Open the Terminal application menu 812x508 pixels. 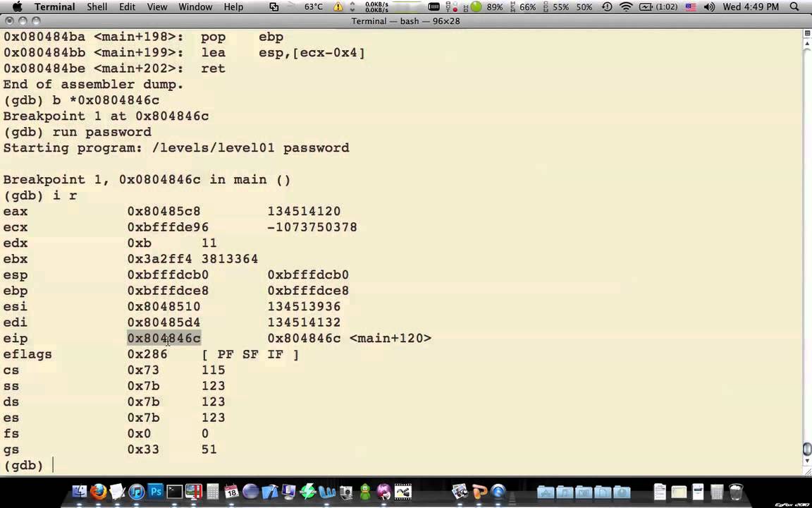point(55,7)
